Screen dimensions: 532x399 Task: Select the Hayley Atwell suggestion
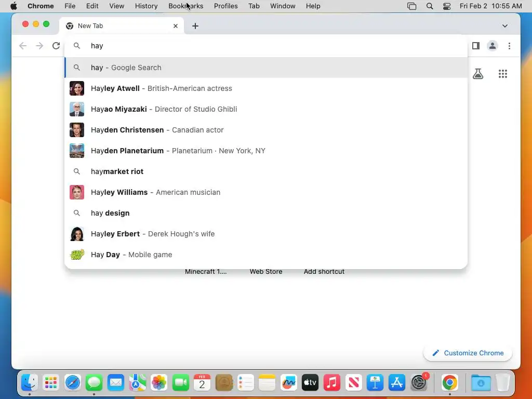point(265,88)
